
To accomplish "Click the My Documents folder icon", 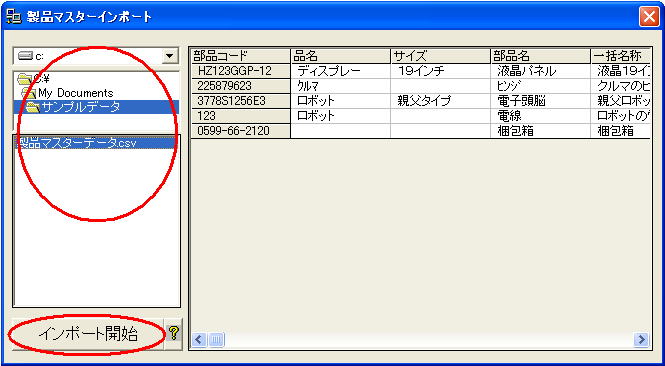I will [x=28, y=93].
